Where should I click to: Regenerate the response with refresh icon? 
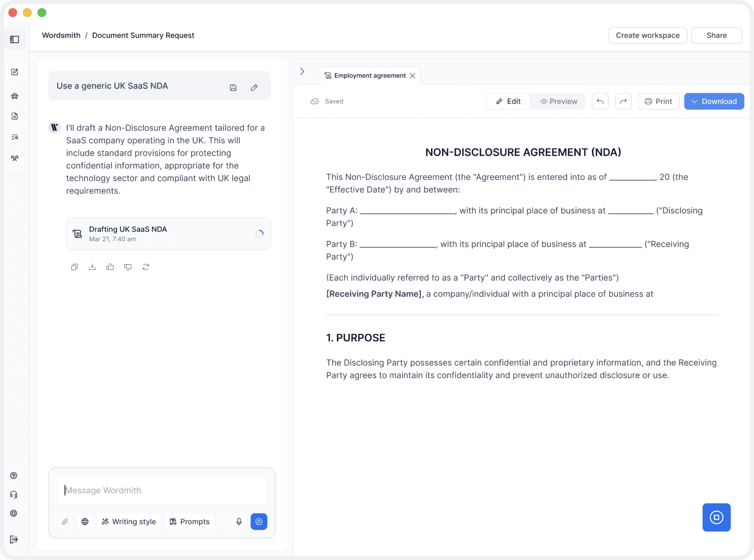point(146,267)
